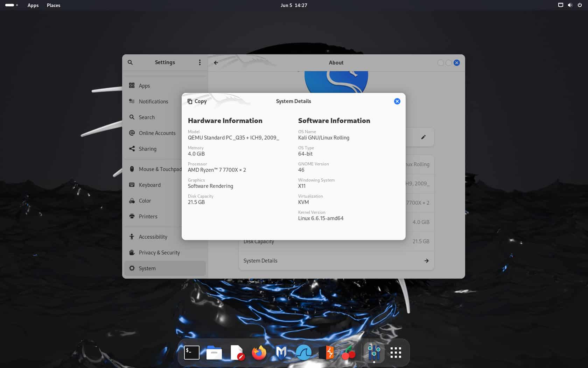Viewport: 588px width, 368px height.
Task: Open a terminal from the dock
Action: click(192, 352)
